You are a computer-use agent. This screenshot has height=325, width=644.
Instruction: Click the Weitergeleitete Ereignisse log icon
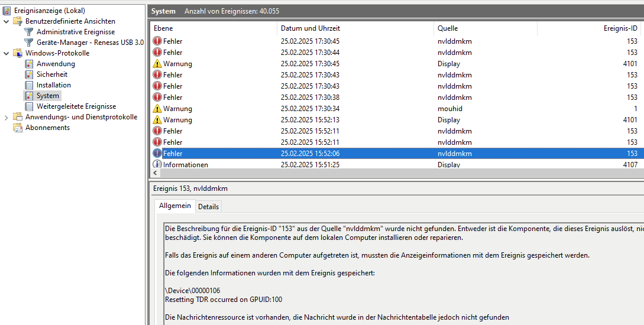click(x=29, y=107)
